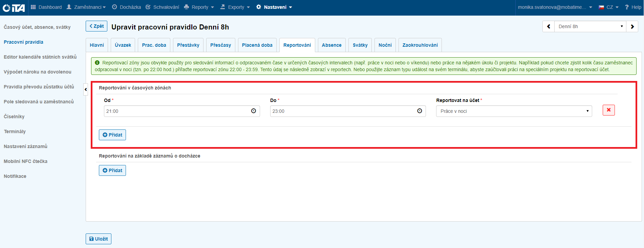Open clock picker in Do field
This screenshot has width=644, height=248.
coord(420,111)
